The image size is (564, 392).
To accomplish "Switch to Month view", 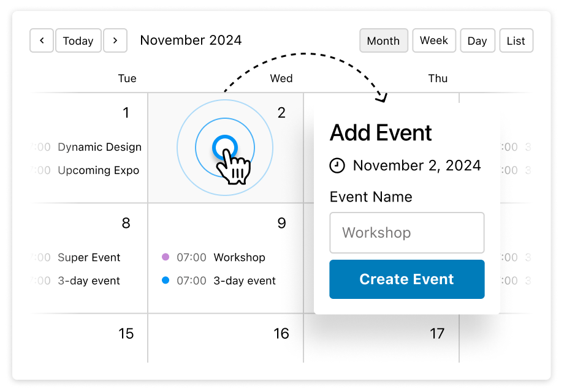I will 383,40.
